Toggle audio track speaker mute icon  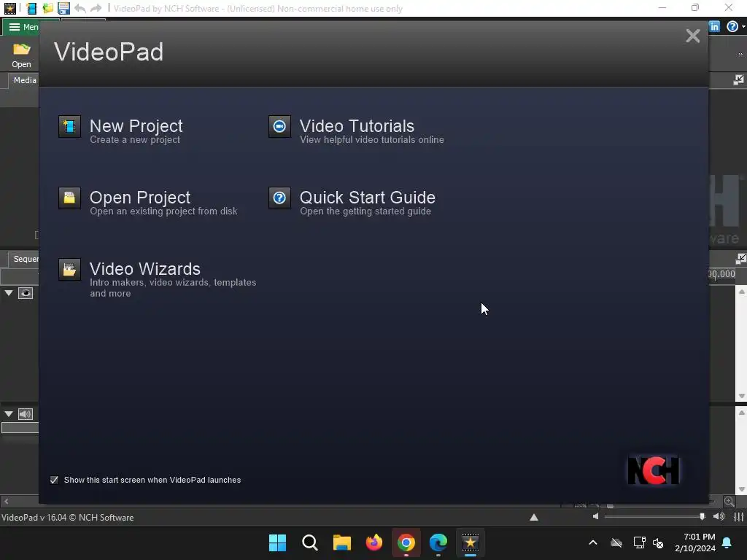[26, 414]
